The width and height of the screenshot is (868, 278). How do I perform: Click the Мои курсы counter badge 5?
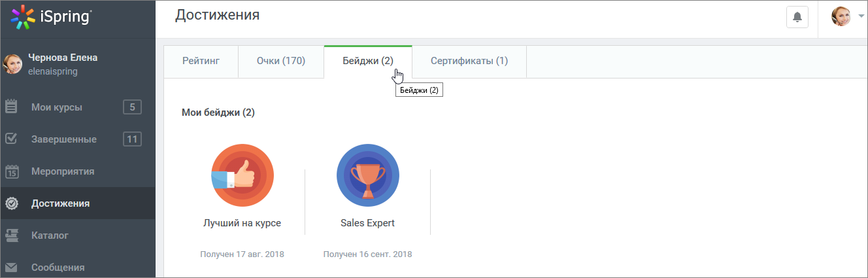click(x=132, y=107)
